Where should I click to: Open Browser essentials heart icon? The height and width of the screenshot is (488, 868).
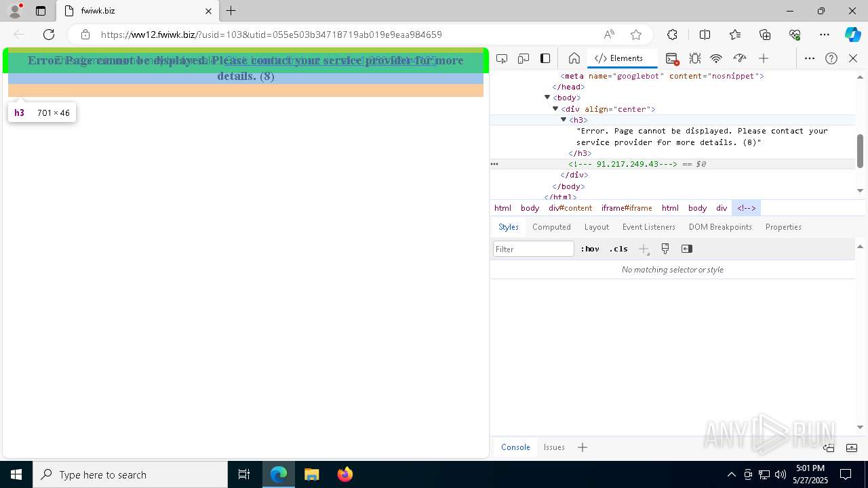click(795, 35)
